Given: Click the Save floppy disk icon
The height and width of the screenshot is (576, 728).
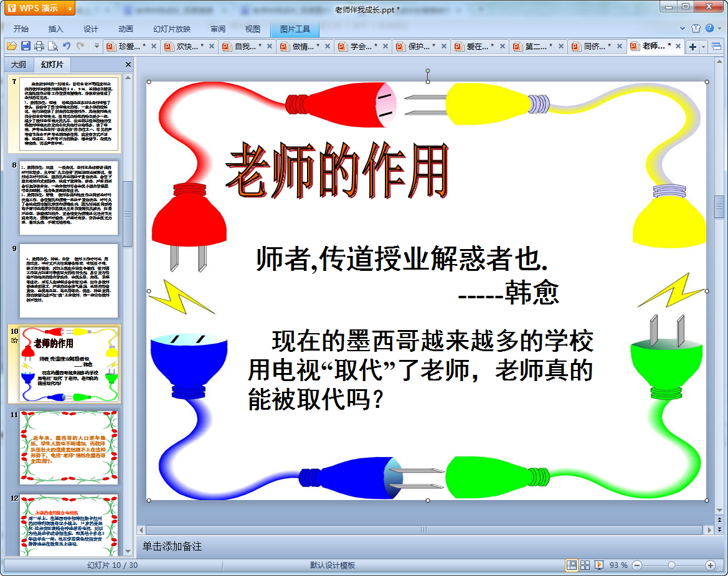Looking at the screenshot, I should [26, 46].
